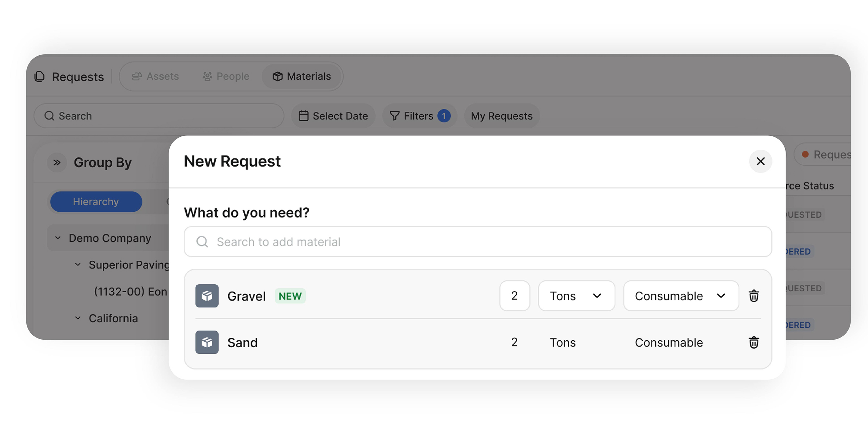Image resolution: width=868 pixels, height=434 pixels.
Task: Collapse the Superior Paving tree node
Action: pos(78,264)
